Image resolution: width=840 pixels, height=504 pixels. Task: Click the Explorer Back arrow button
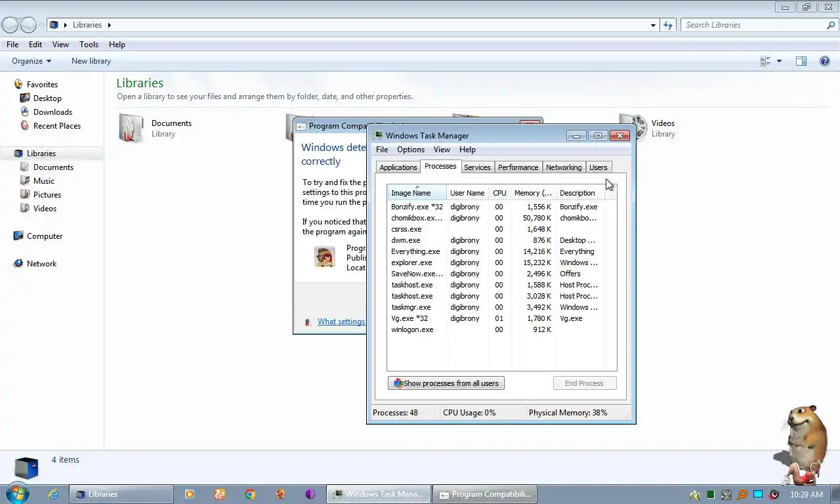click(x=10, y=25)
